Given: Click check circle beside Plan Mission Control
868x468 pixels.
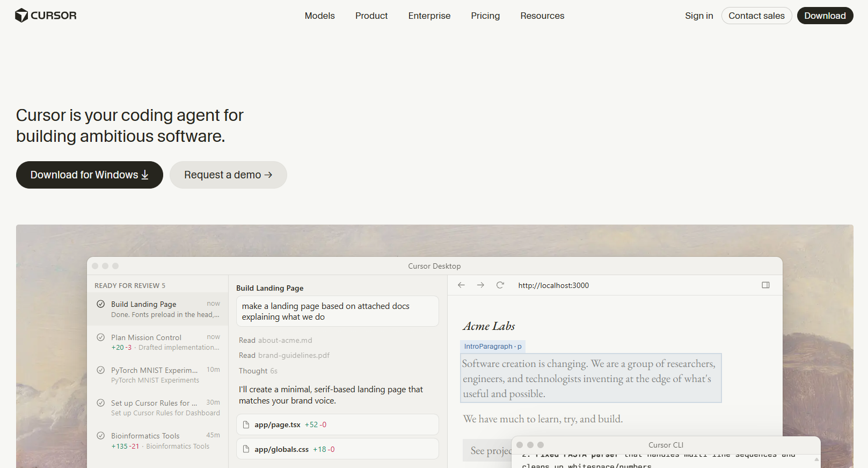Looking at the screenshot, I should tap(100, 337).
